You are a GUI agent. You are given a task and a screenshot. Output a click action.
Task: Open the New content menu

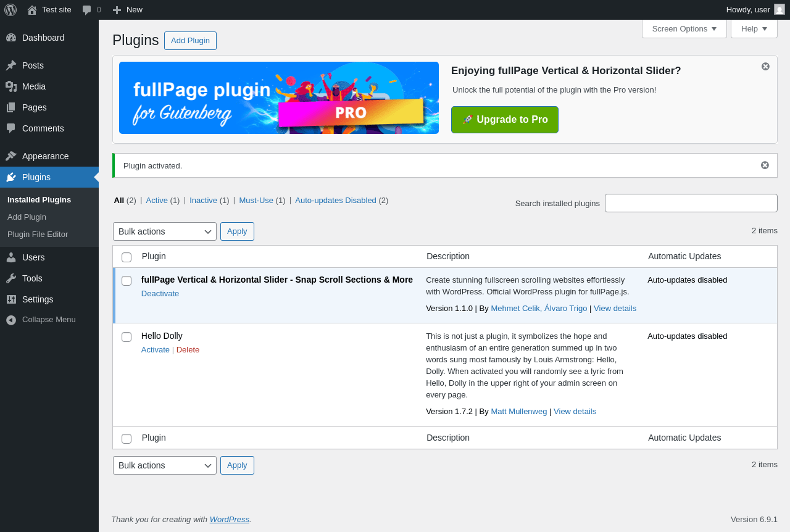coord(127,10)
